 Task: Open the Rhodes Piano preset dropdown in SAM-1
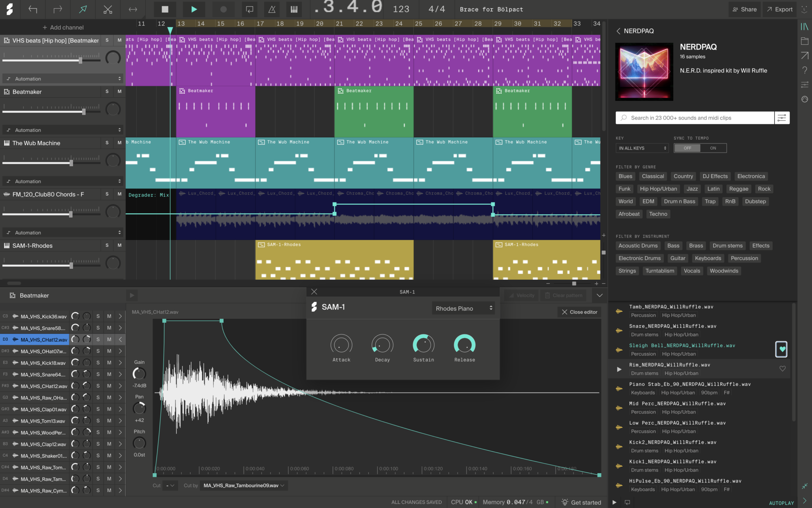(x=463, y=308)
